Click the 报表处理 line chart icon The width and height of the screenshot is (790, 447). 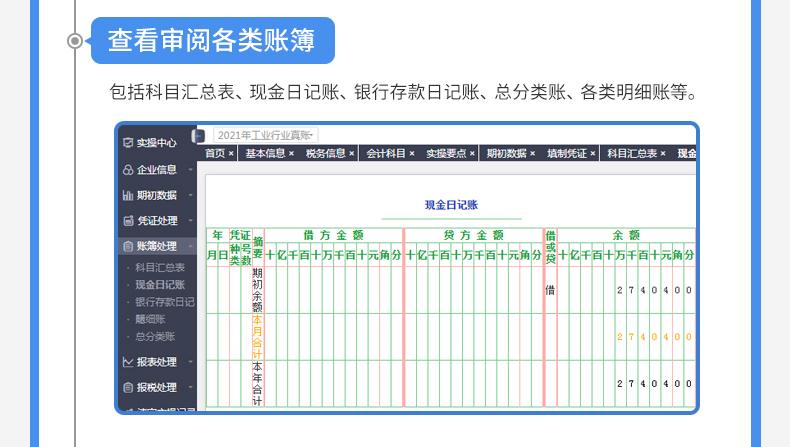click(x=128, y=362)
